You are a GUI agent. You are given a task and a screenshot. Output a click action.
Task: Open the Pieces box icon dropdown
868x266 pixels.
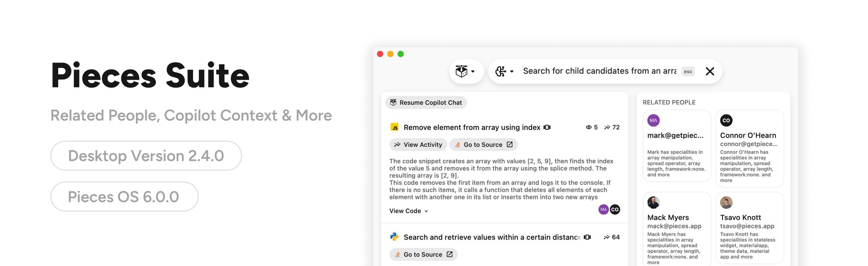[x=466, y=72]
